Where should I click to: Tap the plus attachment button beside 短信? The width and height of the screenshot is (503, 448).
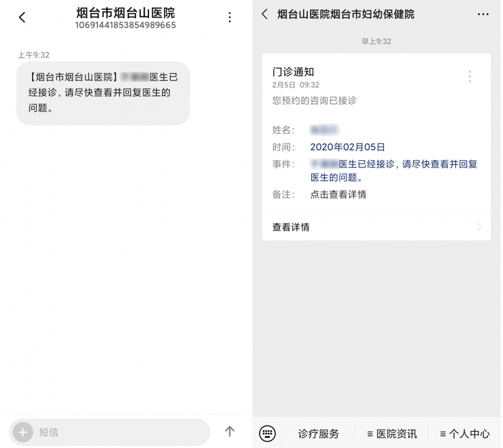point(23,432)
